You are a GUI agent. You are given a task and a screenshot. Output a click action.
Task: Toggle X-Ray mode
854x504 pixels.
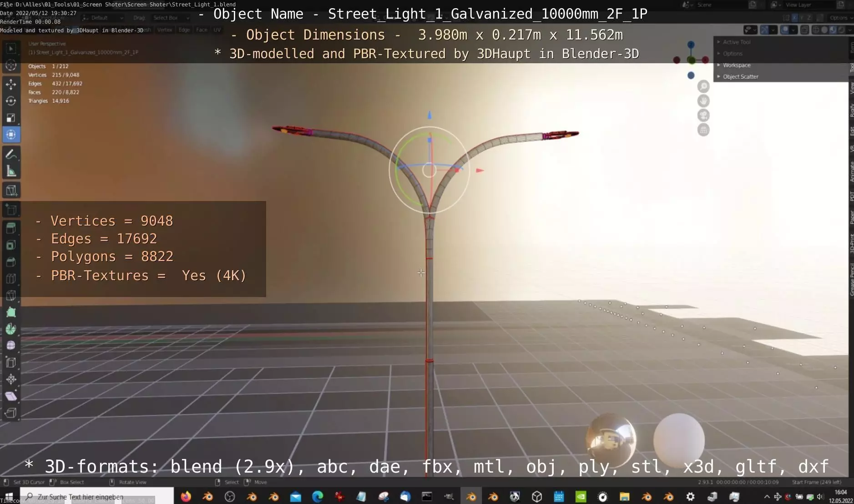click(804, 30)
